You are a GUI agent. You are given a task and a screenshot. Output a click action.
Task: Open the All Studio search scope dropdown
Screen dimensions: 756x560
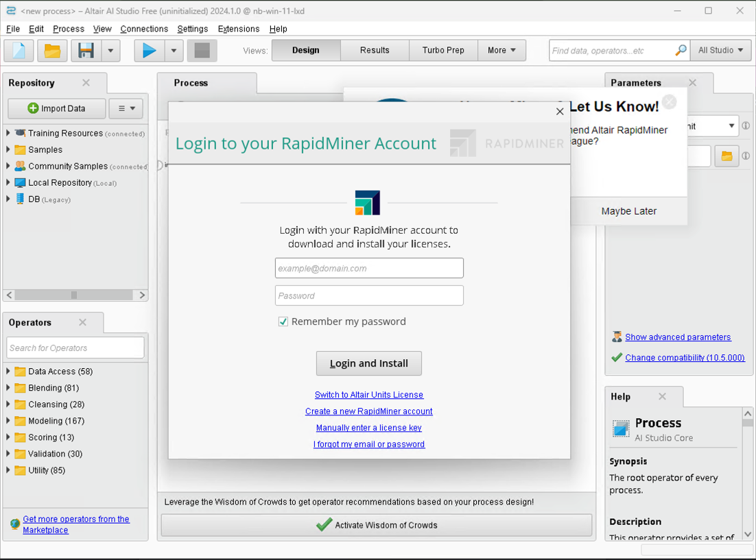pos(720,51)
